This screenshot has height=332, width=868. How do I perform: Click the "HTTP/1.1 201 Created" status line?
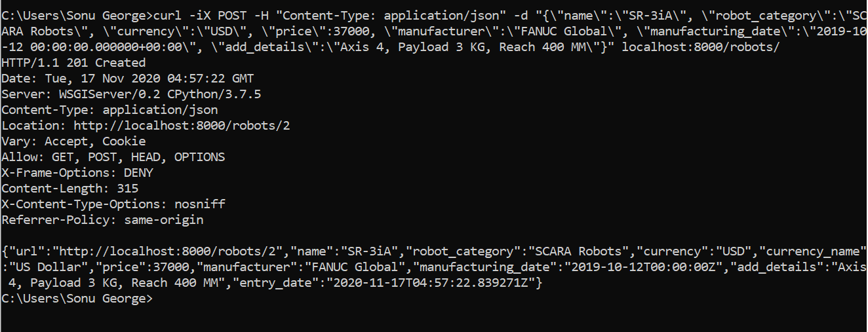click(73, 63)
